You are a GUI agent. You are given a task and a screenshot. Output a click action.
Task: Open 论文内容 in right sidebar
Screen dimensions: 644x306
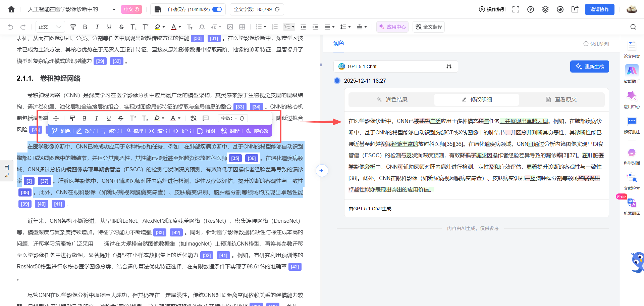pyautogui.click(x=632, y=50)
